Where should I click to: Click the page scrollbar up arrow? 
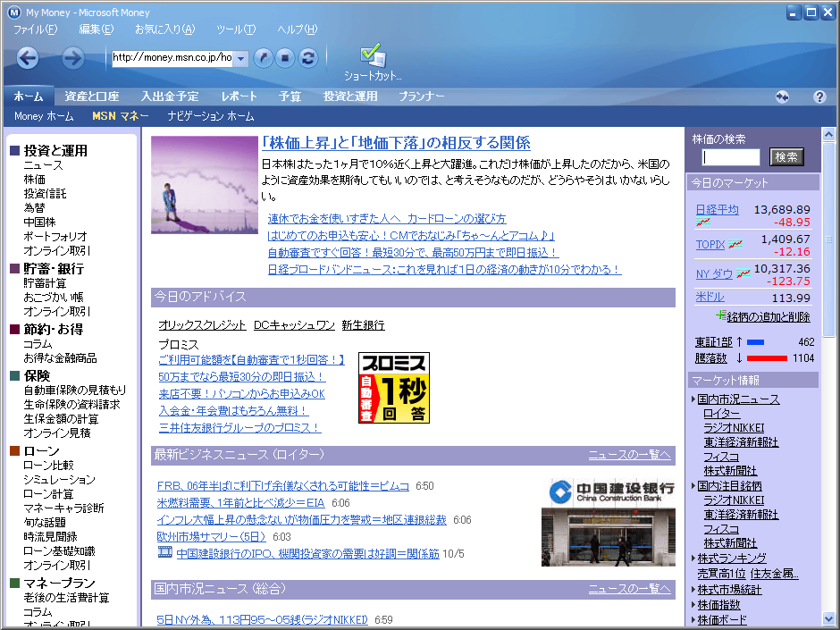(828, 134)
